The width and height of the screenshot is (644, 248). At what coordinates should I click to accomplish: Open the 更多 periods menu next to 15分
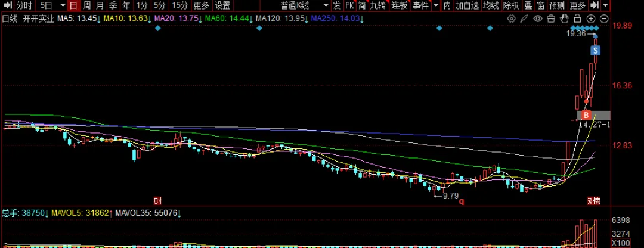[x=202, y=6]
